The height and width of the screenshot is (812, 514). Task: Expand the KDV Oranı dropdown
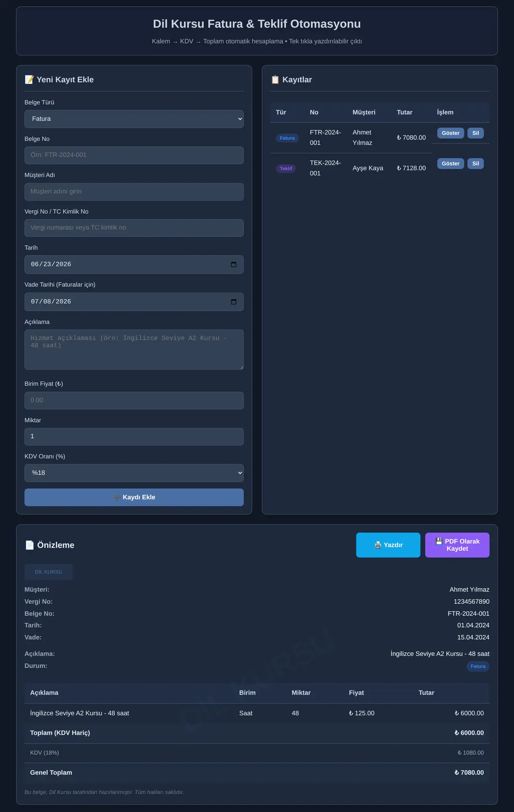pyautogui.click(x=134, y=473)
